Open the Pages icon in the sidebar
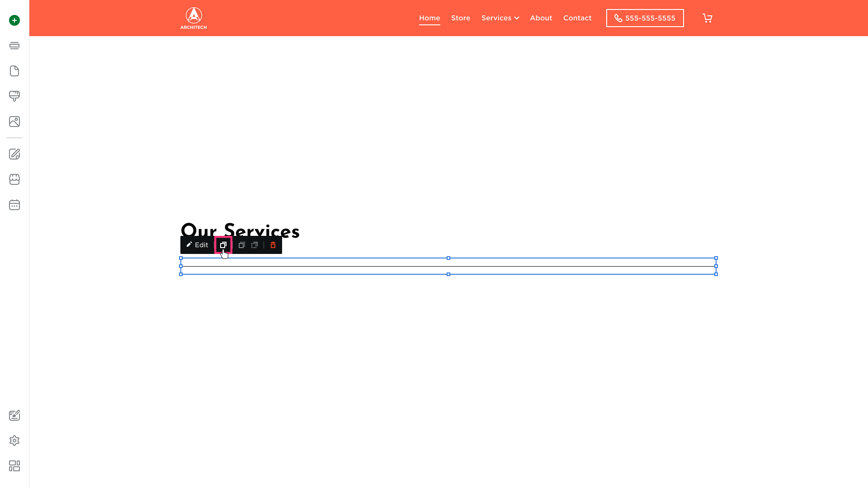This screenshot has width=868, height=488. 14,71
